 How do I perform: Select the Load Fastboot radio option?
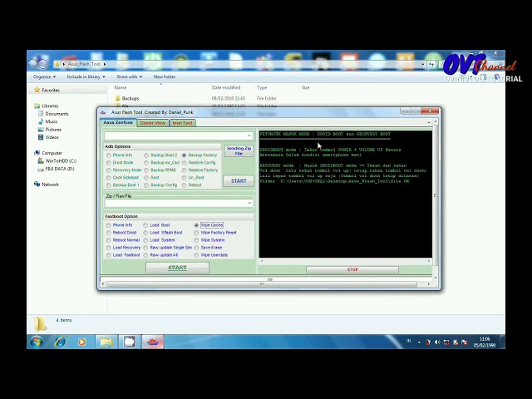(109, 255)
